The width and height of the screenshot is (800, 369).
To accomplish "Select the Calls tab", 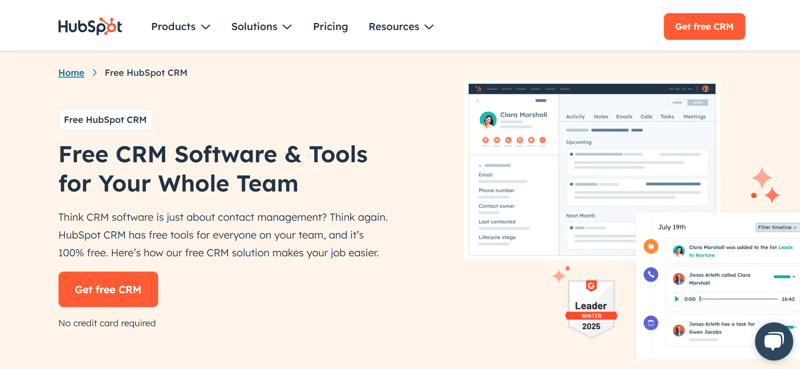I will pos(646,117).
